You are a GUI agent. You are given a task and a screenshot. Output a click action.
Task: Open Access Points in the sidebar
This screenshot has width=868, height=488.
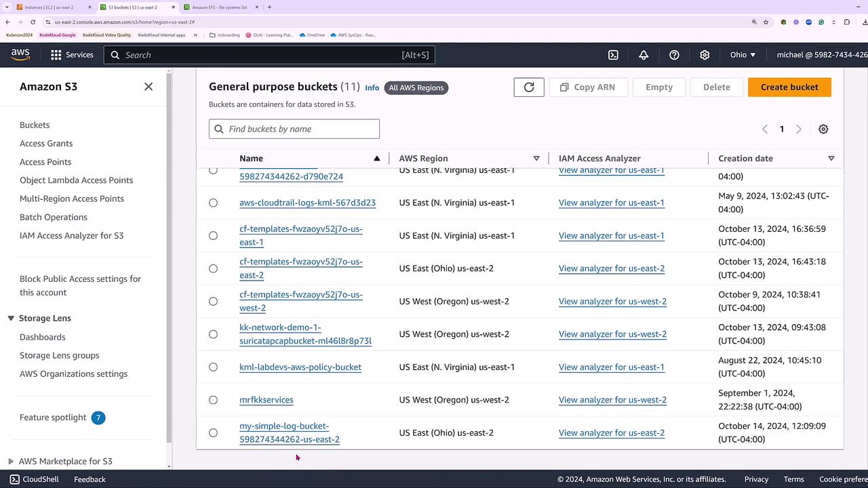pos(45,162)
